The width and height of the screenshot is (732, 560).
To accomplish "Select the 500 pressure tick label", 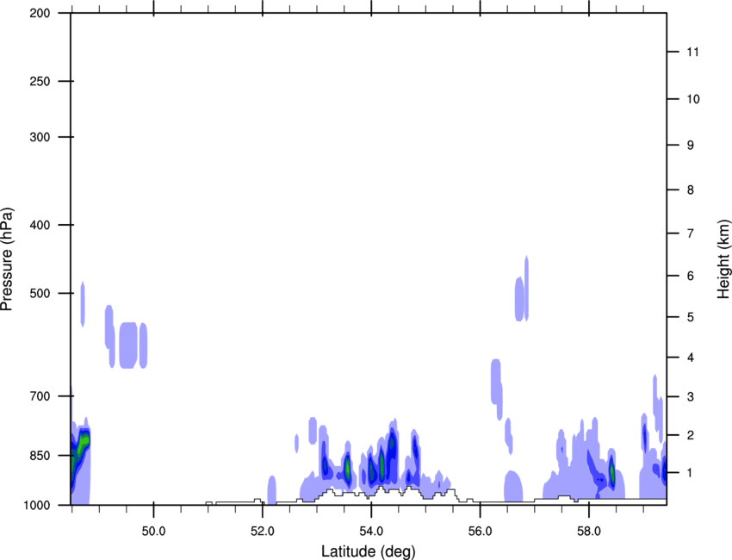I will coord(40,293).
